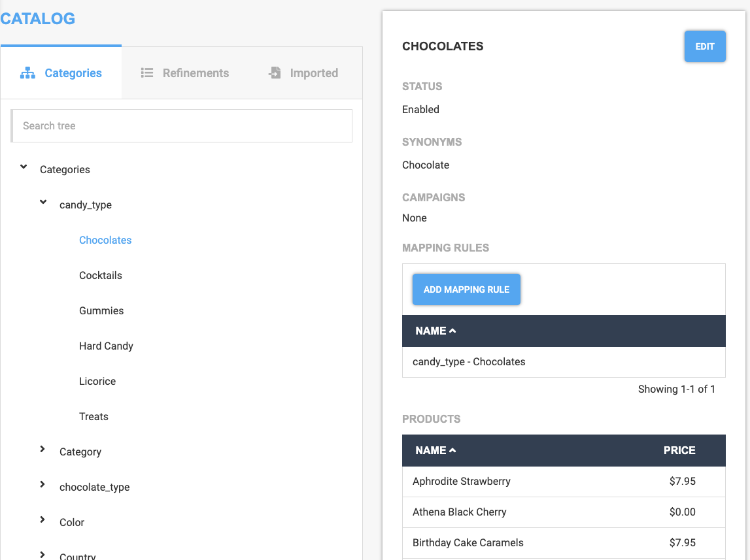Choose the Licorice category
The image size is (750, 560).
pos(97,382)
